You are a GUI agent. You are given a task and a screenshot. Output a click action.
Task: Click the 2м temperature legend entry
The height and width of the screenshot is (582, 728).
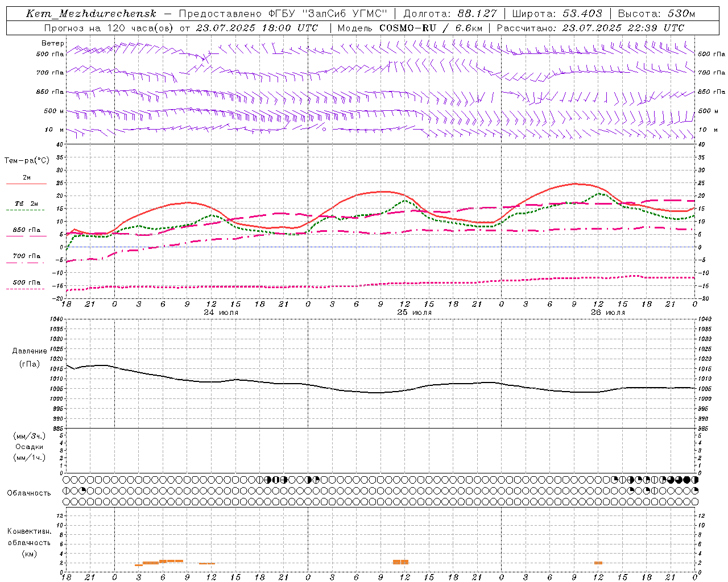27,178
